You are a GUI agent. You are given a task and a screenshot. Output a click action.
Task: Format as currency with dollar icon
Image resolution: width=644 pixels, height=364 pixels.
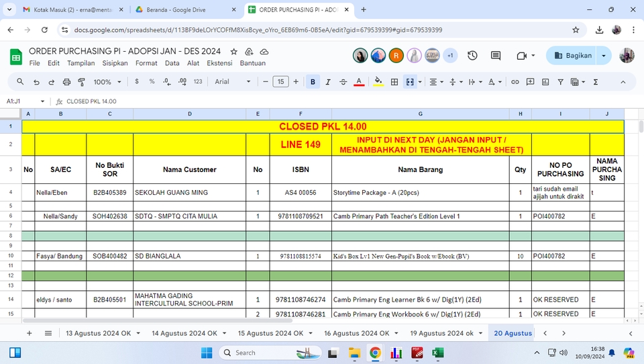(137, 81)
